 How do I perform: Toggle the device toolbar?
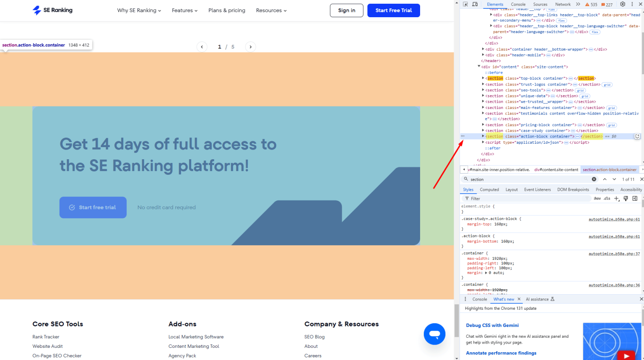point(475,4)
